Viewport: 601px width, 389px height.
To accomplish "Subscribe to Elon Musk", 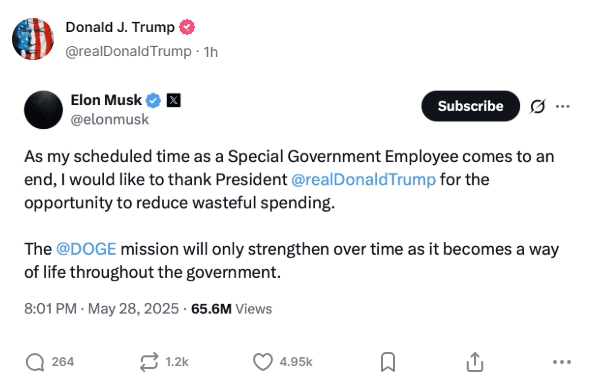I will (x=470, y=106).
